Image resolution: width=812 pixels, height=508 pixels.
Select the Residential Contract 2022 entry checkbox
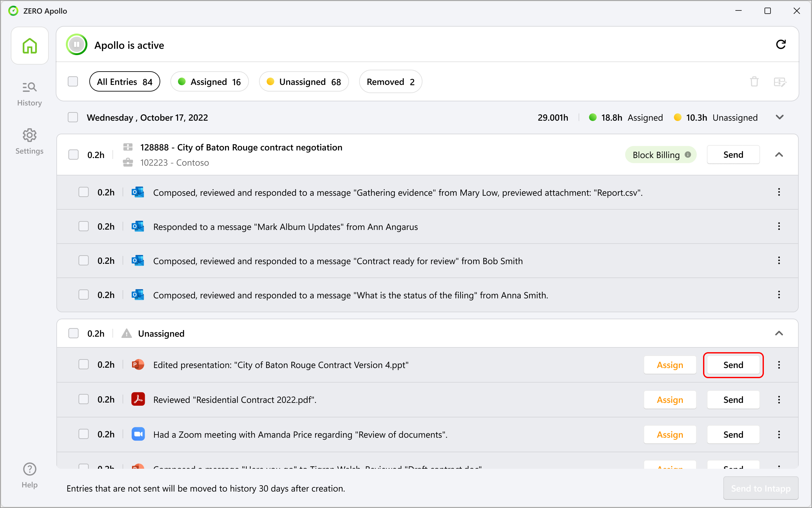83,399
